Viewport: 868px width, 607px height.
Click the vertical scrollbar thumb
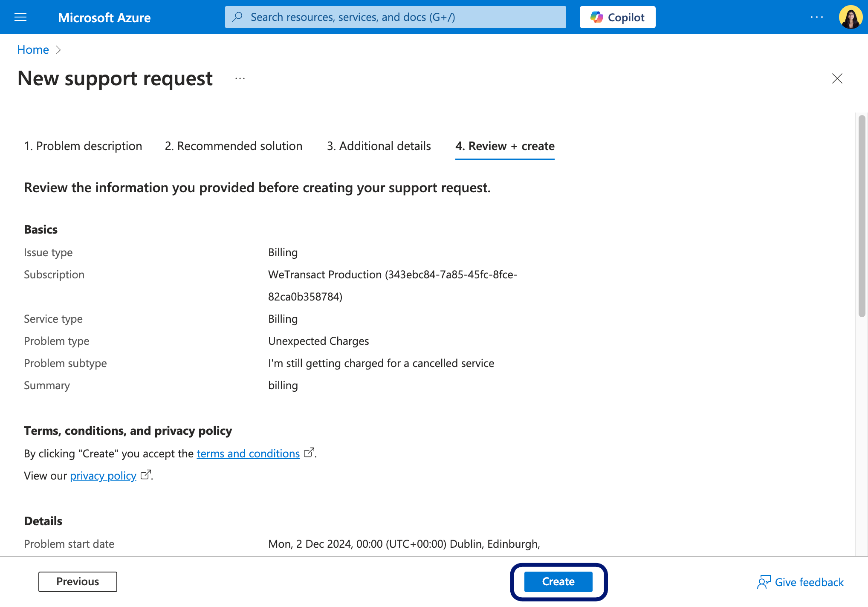pos(862,216)
